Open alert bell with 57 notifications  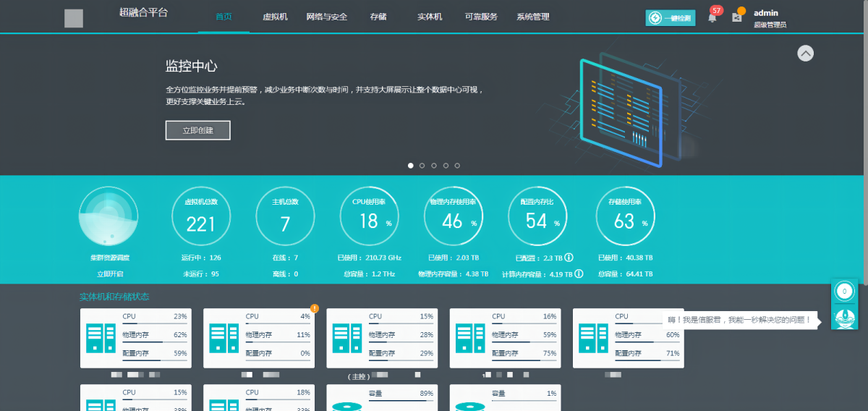712,17
